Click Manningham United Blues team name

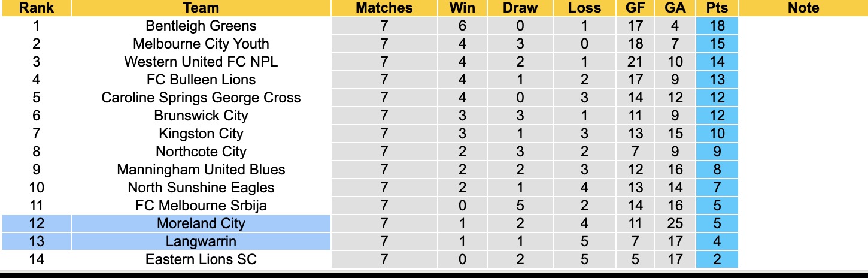pos(201,170)
